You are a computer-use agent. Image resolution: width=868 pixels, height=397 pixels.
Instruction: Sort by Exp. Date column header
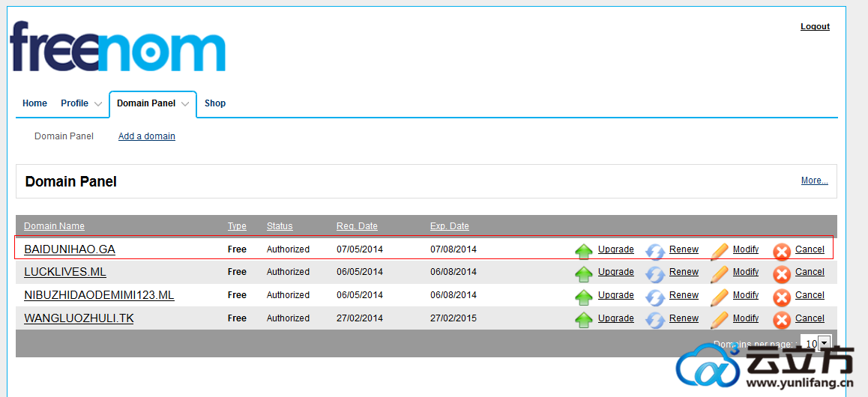[x=450, y=226]
